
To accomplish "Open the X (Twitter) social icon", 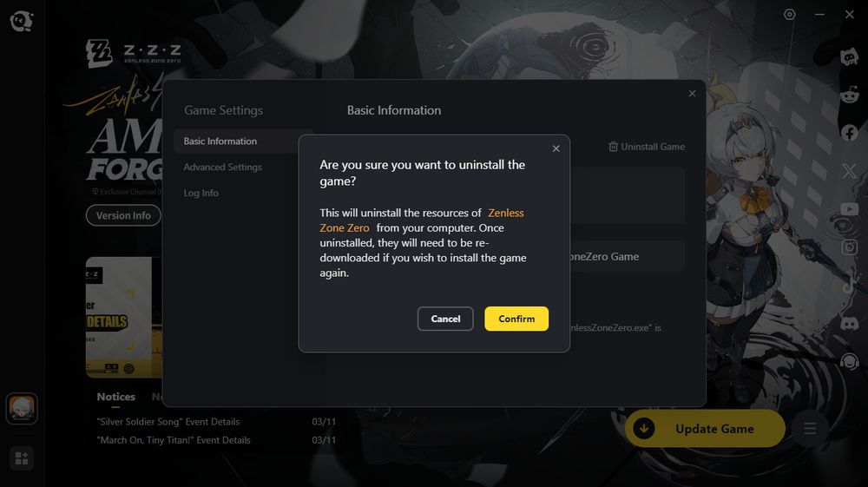I will click(849, 170).
